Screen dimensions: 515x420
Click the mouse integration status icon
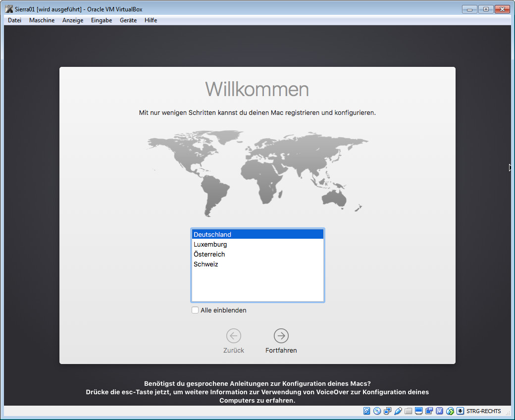click(450, 411)
